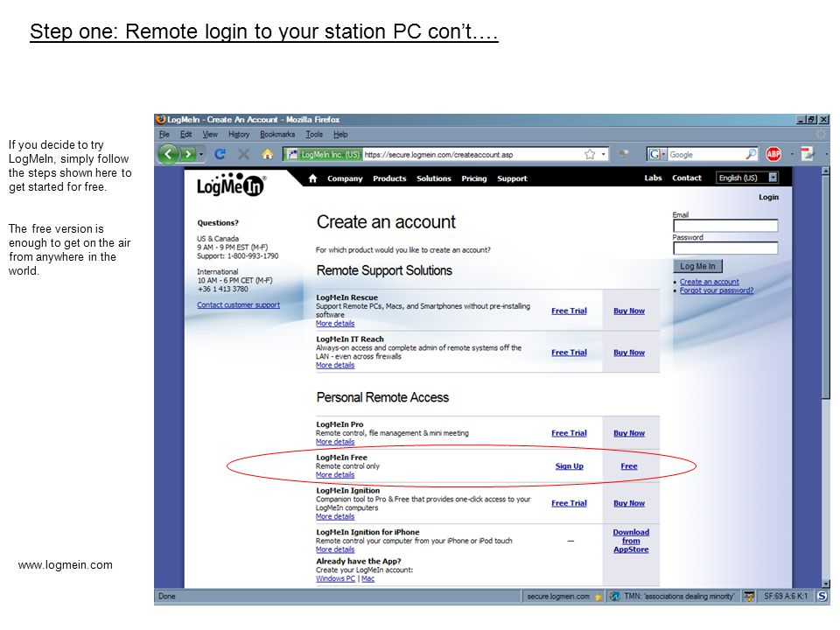The image size is (840, 630).
Task: Click the LogMeIn logo
Action: click(231, 185)
